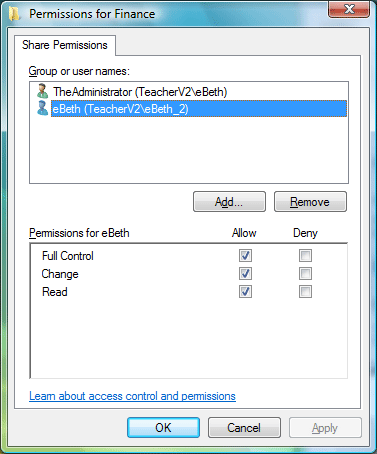This screenshot has height=454, width=377.
Task: Uncheck Allow for Read permission
Action: [x=245, y=292]
